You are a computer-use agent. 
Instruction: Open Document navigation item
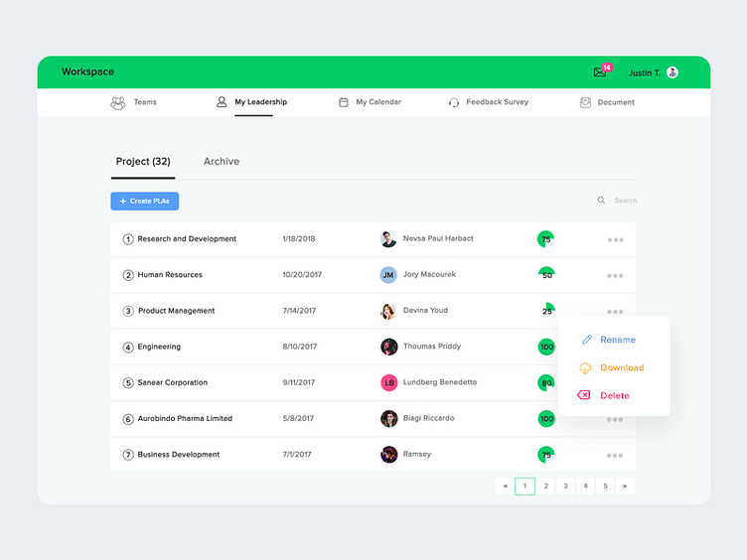point(607,102)
